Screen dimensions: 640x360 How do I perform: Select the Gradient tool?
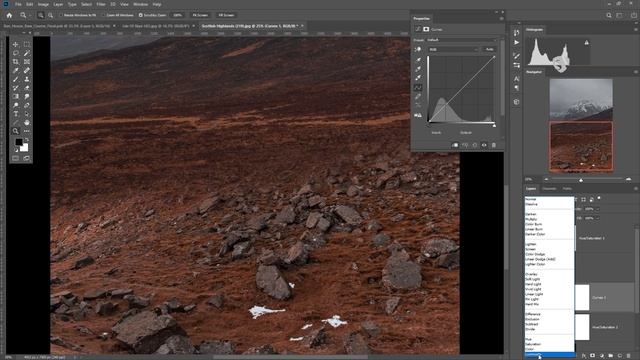tap(16, 97)
